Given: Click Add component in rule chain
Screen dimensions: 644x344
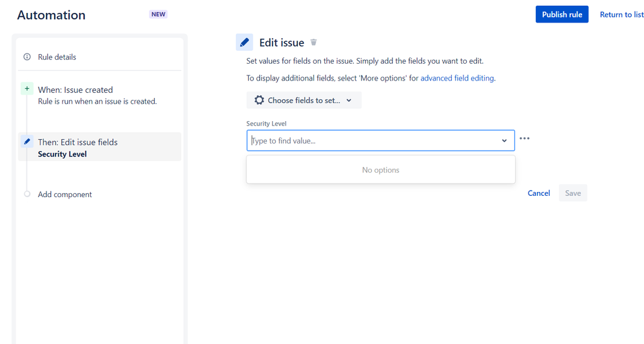Looking at the screenshot, I should pyautogui.click(x=65, y=194).
